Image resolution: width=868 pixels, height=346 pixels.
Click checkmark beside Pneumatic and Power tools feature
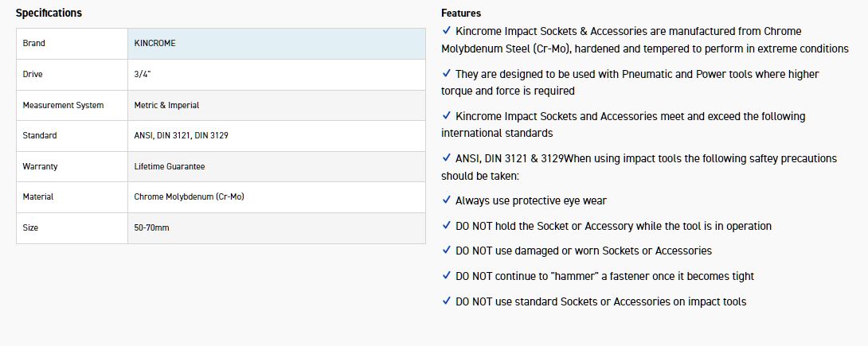click(446, 74)
